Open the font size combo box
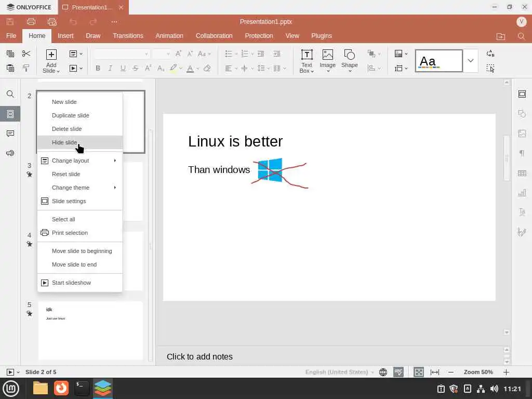 (x=161, y=54)
